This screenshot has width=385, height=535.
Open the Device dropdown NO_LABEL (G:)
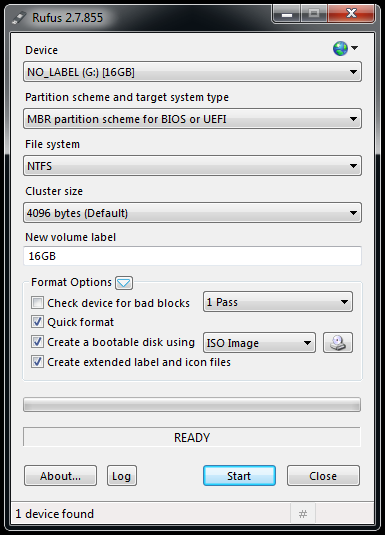(192, 72)
